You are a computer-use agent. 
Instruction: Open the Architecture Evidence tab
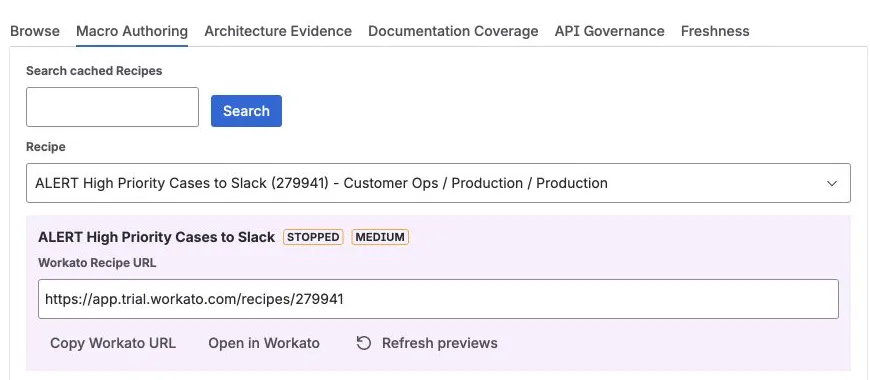278,31
